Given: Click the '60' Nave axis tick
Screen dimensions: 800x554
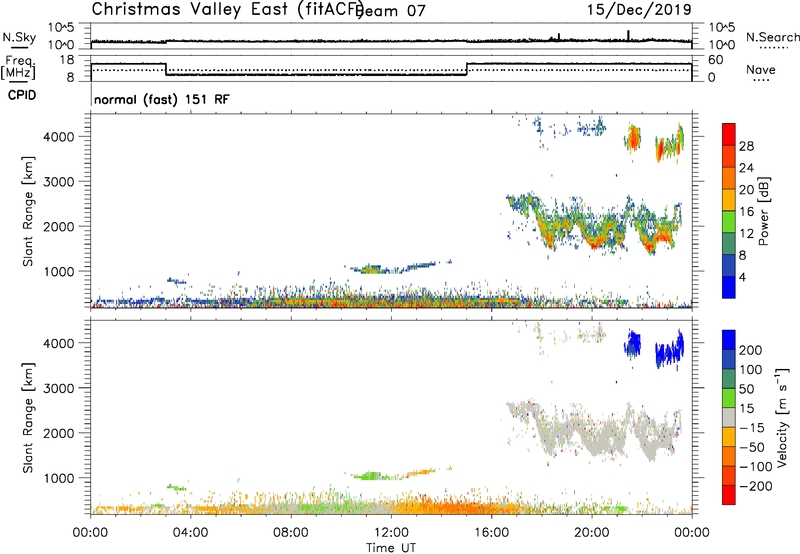Looking at the screenshot, I should click(x=715, y=60).
